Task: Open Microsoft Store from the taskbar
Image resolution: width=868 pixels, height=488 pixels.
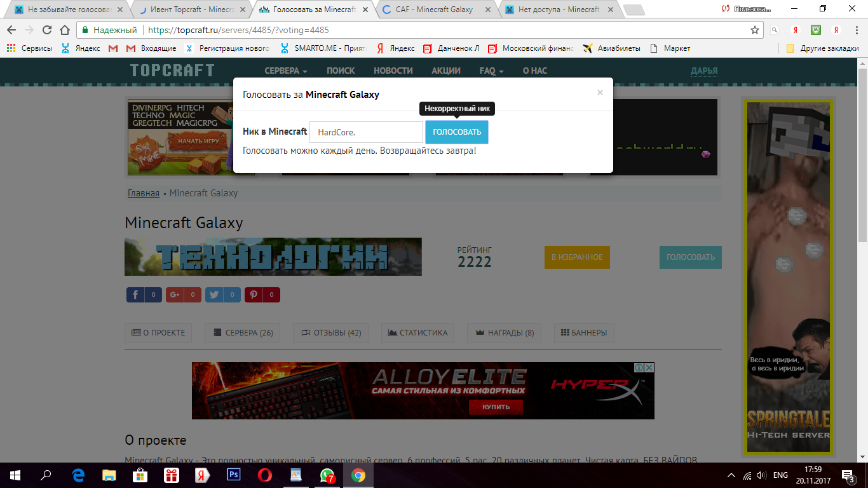Action: [140, 475]
